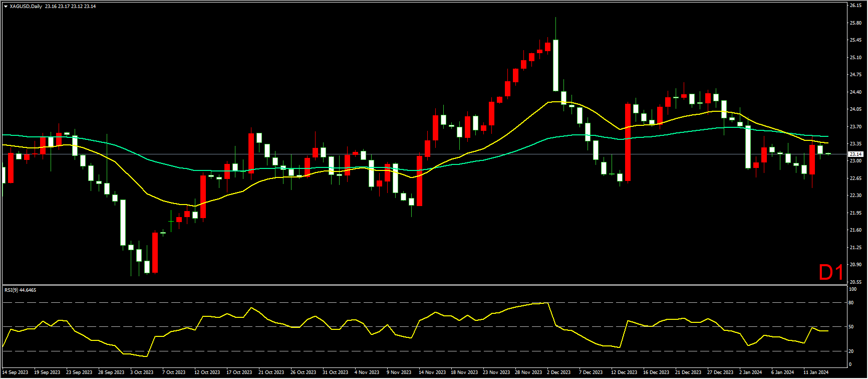
Task: Click the 23 Nov 2023 date label
Action: [x=496, y=372]
